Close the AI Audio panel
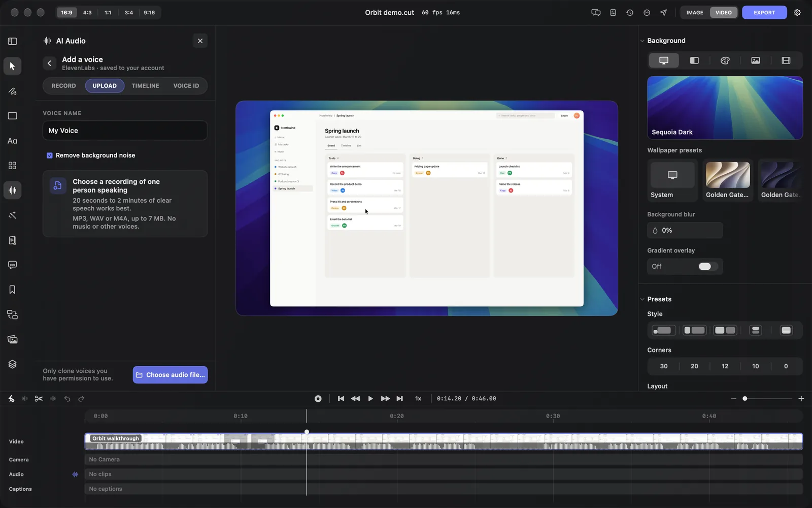Screen dimensions: 812x508 tap(200, 41)
